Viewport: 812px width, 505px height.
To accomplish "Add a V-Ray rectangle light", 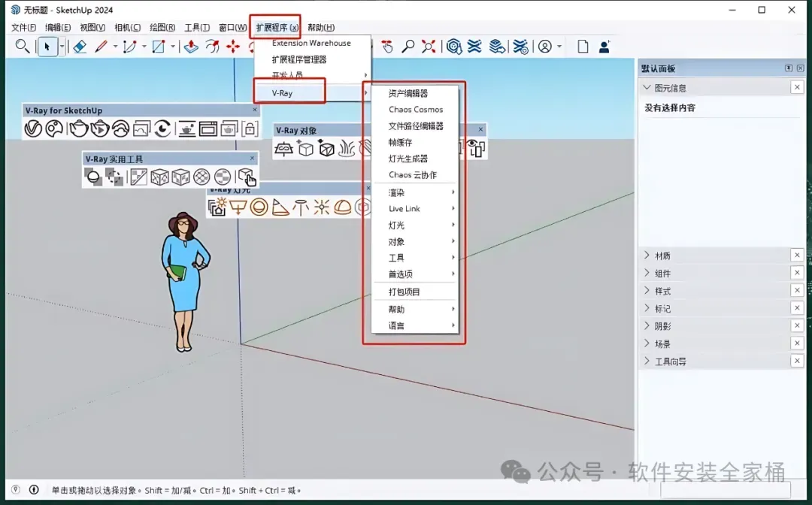I will pos(238,207).
